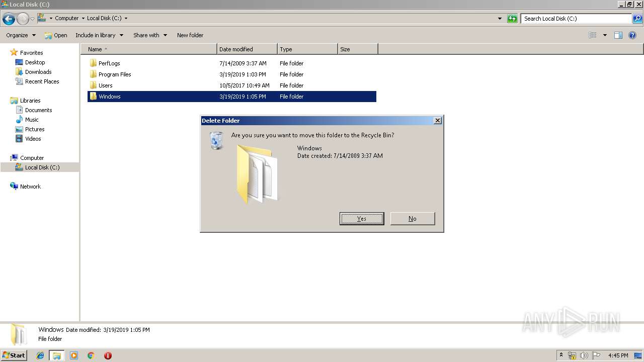The height and width of the screenshot is (362, 644).
Task: Show hidden tray icons arrow
Action: point(561,355)
